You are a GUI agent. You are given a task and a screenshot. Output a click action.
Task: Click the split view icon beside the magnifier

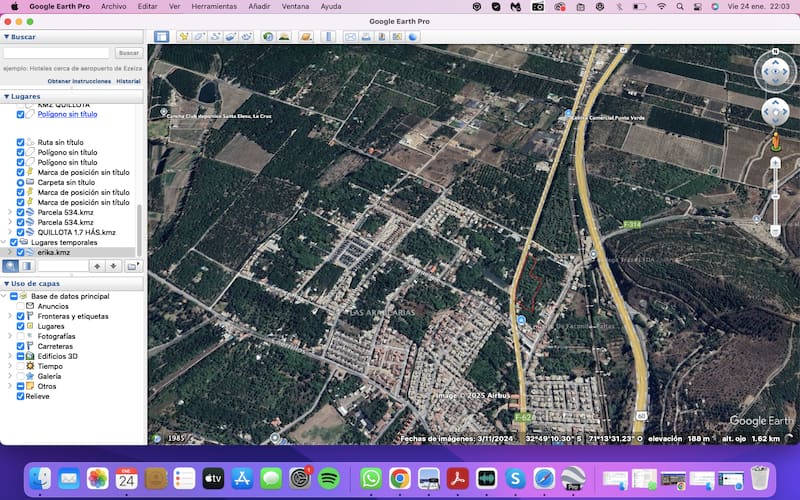pyautogui.click(x=27, y=266)
